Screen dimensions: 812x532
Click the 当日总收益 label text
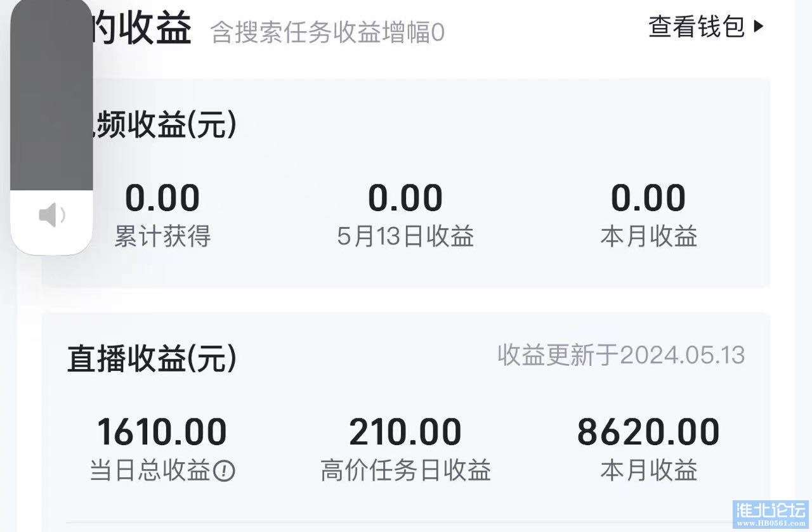(x=150, y=471)
